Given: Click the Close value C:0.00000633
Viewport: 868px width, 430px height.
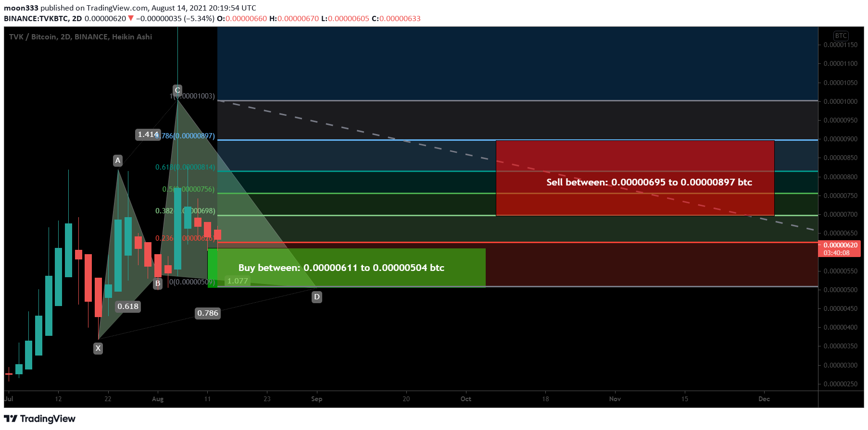Looking at the screenshot, I should (x=396, y=19).
